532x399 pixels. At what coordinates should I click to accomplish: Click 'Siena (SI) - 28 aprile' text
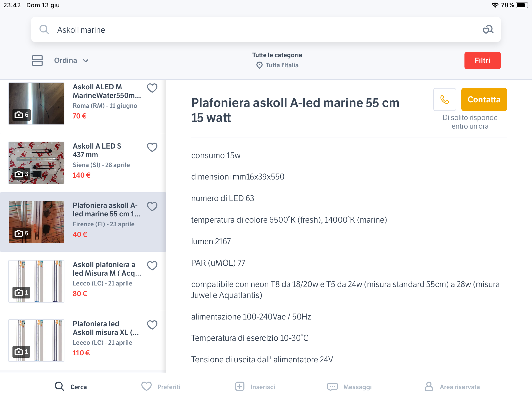[x=101, y=165]
